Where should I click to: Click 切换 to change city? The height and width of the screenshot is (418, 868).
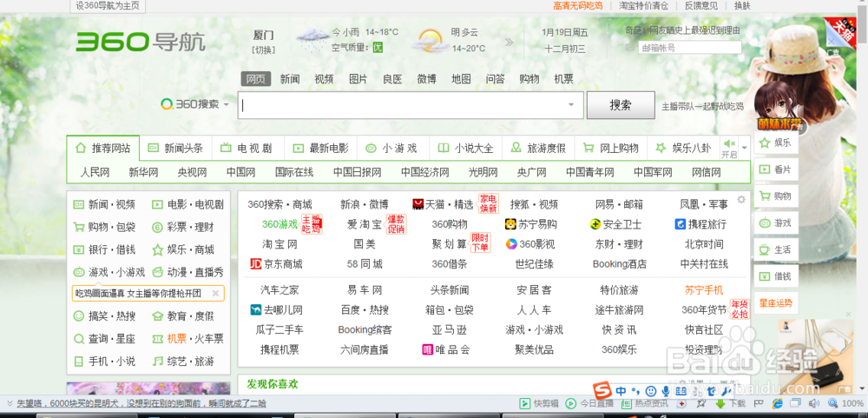264,50
